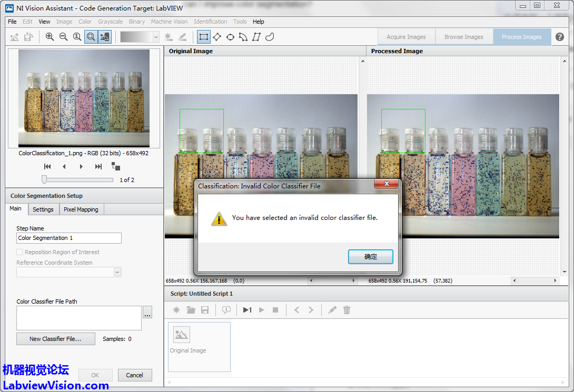Click the Run Once script icon
Screen dimensions: 574x392
click(x=247, y=310)
